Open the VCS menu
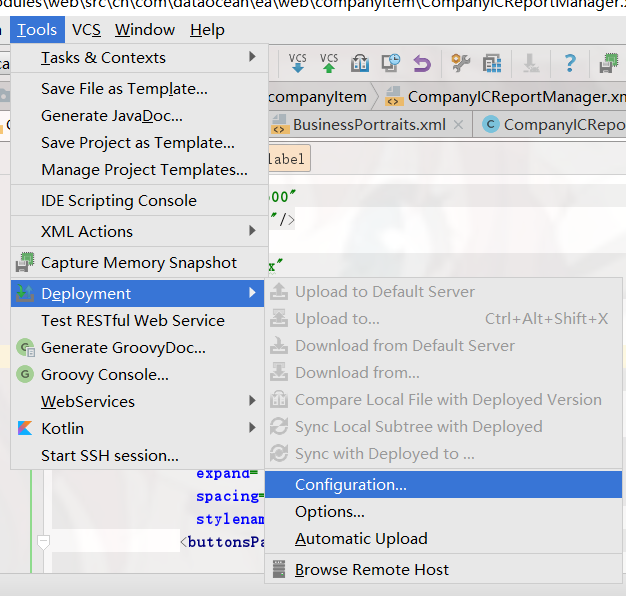This screenshot has width=626, height=596. [x=86, y=30]
